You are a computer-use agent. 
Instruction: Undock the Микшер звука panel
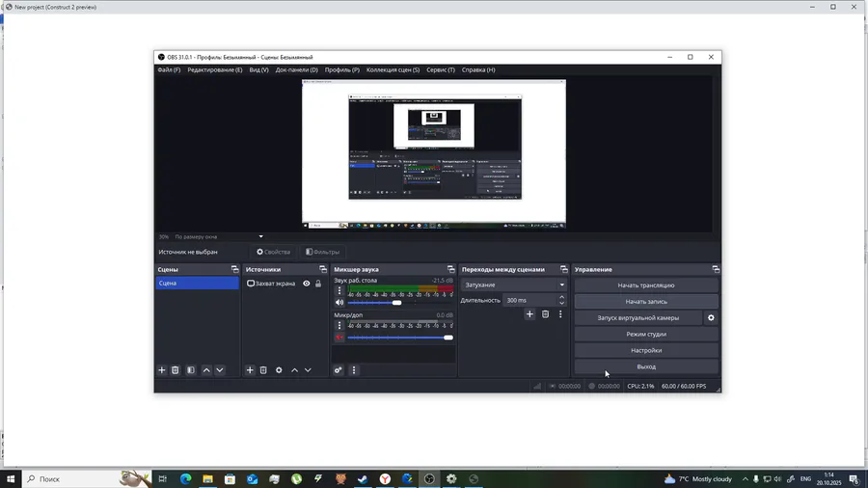tap(451, 269)
